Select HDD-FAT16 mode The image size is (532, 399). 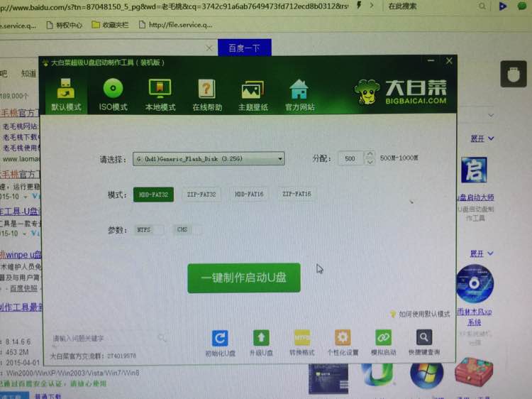click(x=249, y=194)
